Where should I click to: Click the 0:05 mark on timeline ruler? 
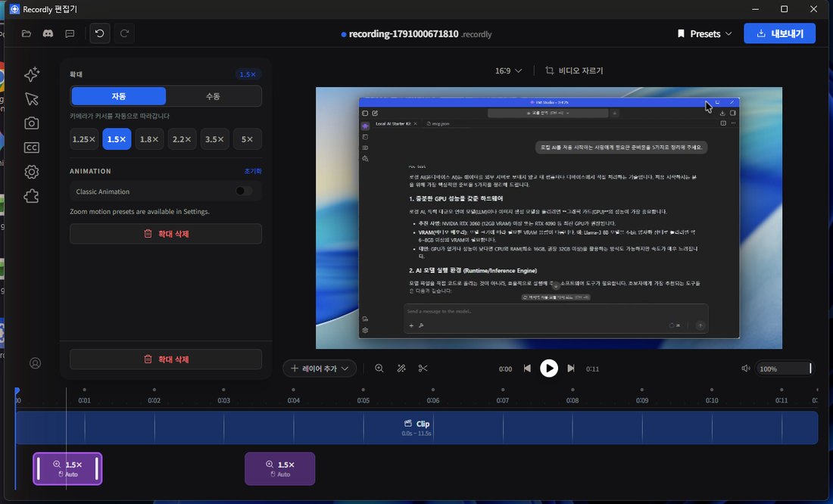pyautogui.click(x=363, y=400)
